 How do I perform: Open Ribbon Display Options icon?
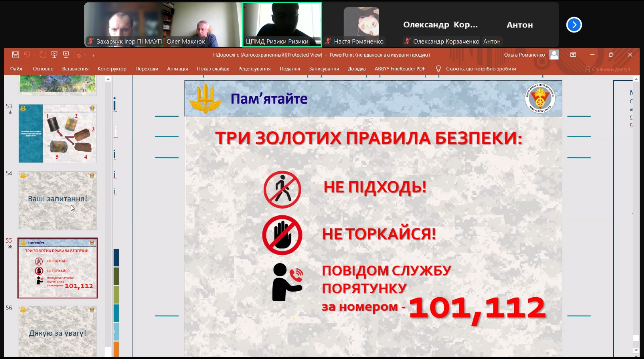573,55
